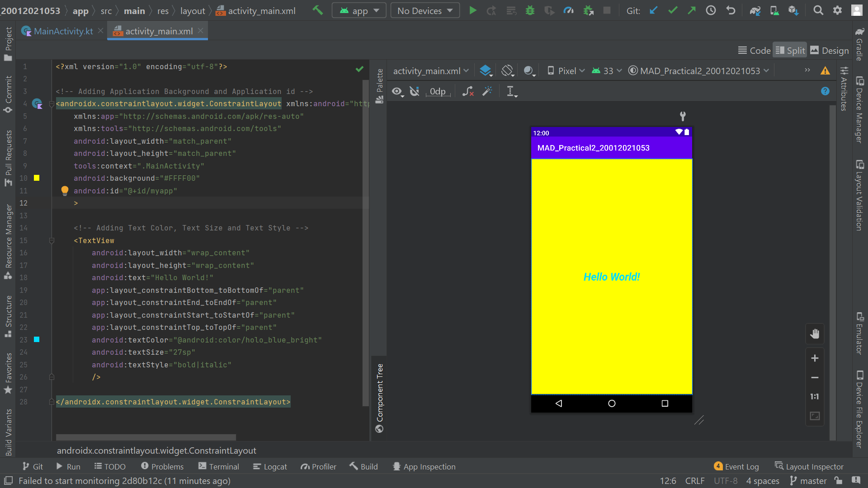This screenshot has height=488, width=868.
Task: Launch the debugger using the bug icon
Action: pos(530,10)
